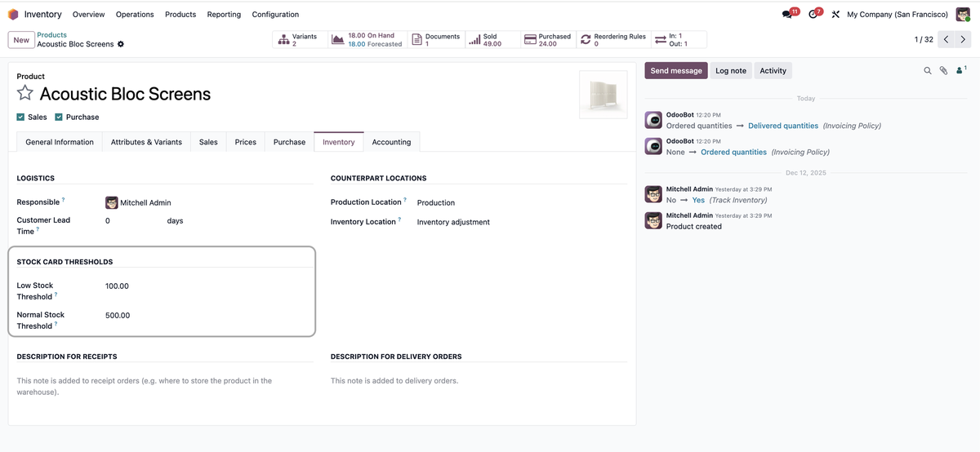This screenshot has width=980, height=452.
Task: Go to the next product record arrow
Action: (x=963, y=39)
